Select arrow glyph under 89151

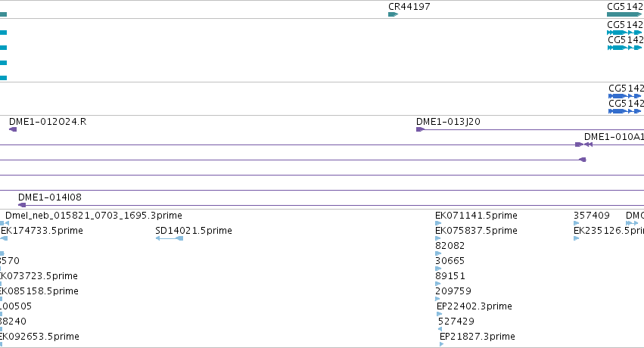point(438,284)
